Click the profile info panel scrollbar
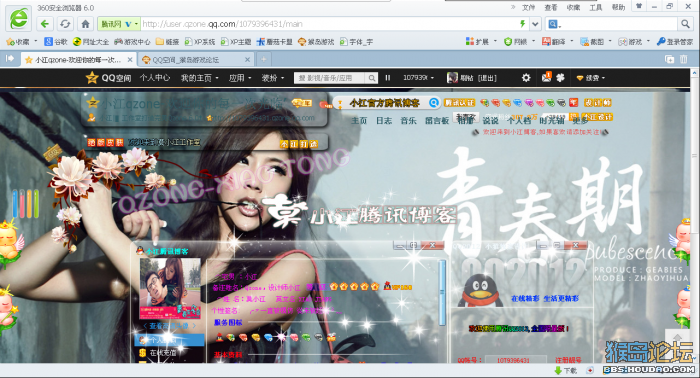 tap(442, 292)
